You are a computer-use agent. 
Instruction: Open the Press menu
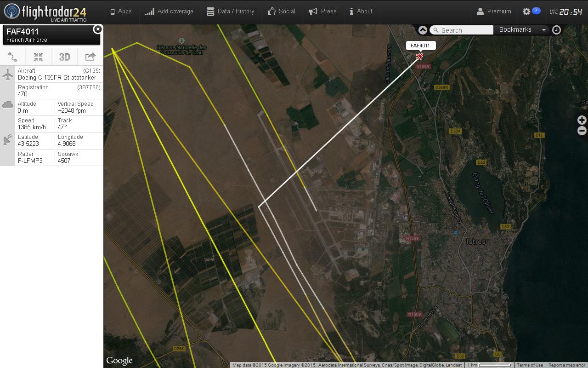pos(322,11)
